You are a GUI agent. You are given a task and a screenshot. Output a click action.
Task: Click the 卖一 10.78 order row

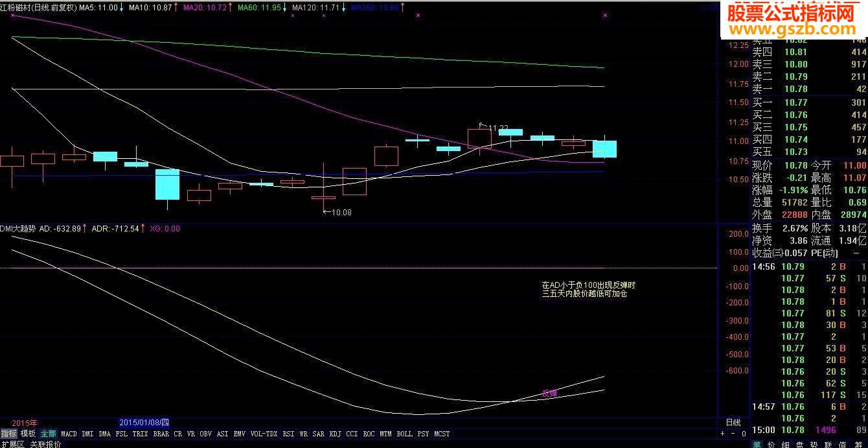coord(809,89)
